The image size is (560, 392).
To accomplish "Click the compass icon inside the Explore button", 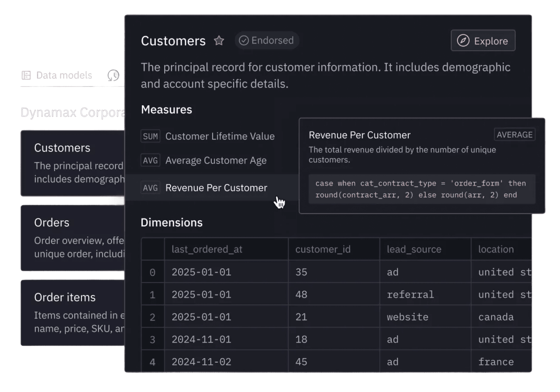I will (x=464, y=41).
